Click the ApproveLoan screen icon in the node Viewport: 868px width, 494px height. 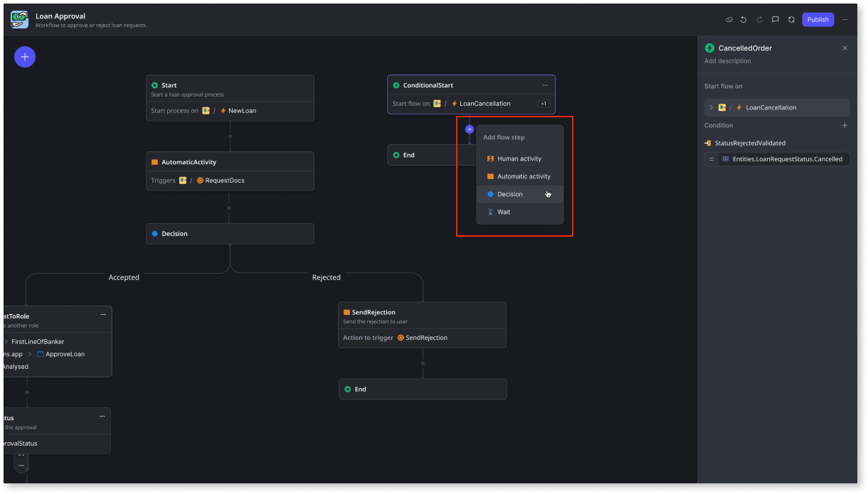coord(40,354)
